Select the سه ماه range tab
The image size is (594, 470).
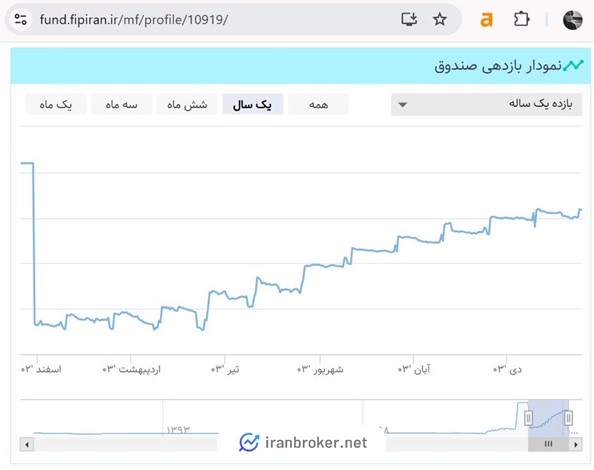(x=121, y=105)
